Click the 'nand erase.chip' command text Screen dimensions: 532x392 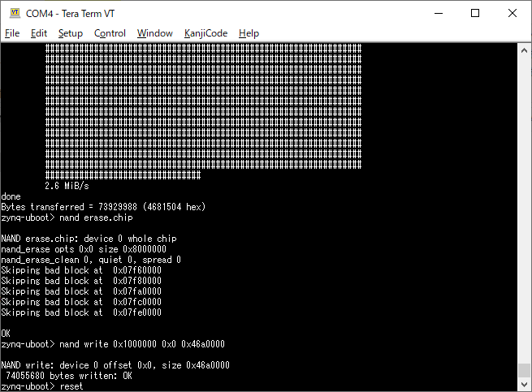pyautogui.click(x=96, y=218)
